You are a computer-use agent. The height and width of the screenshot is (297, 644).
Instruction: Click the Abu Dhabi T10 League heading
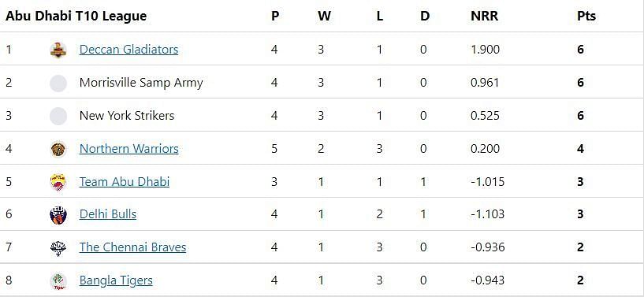[x=76, y=16]
